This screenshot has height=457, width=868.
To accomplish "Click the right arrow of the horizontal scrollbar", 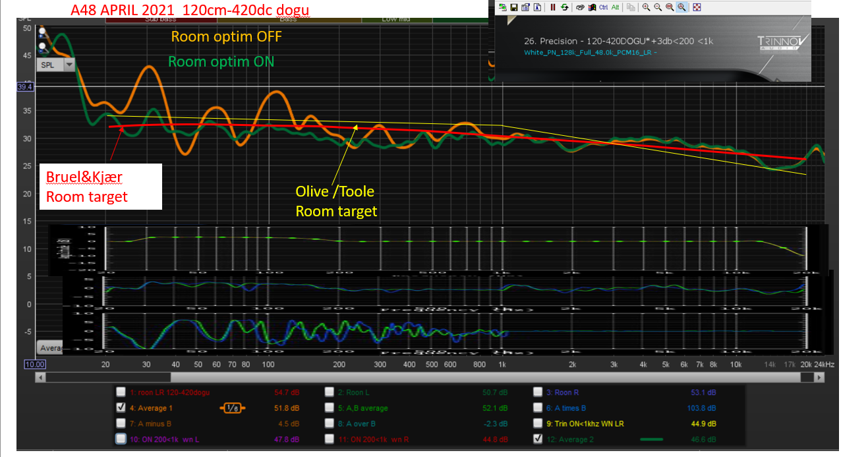I will [x=819, y=377].
